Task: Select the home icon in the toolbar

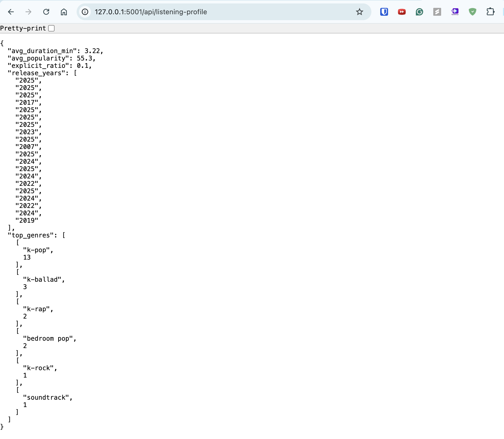Action: point(64,12)
